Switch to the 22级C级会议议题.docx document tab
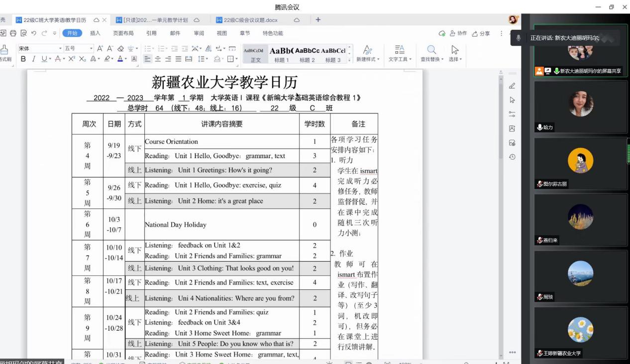Viewport: 630px width, 364px height. click(250, 20)
